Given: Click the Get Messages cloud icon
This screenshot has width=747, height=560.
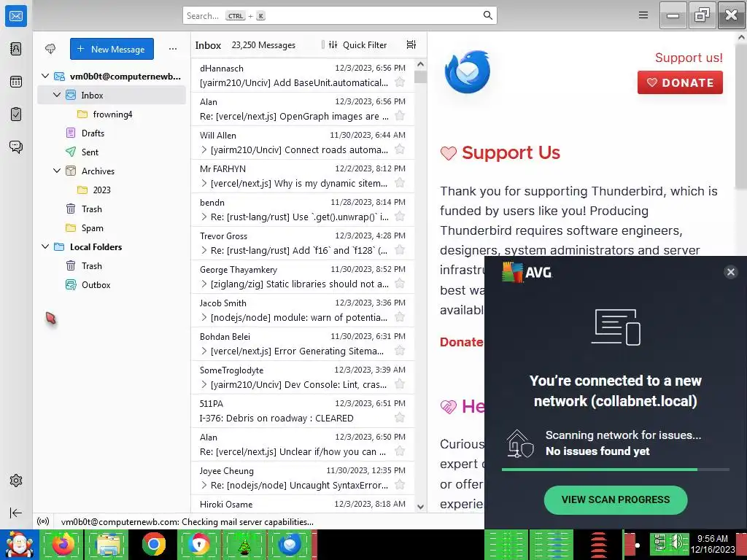Looking at the screenshot, I should (50, 49).
